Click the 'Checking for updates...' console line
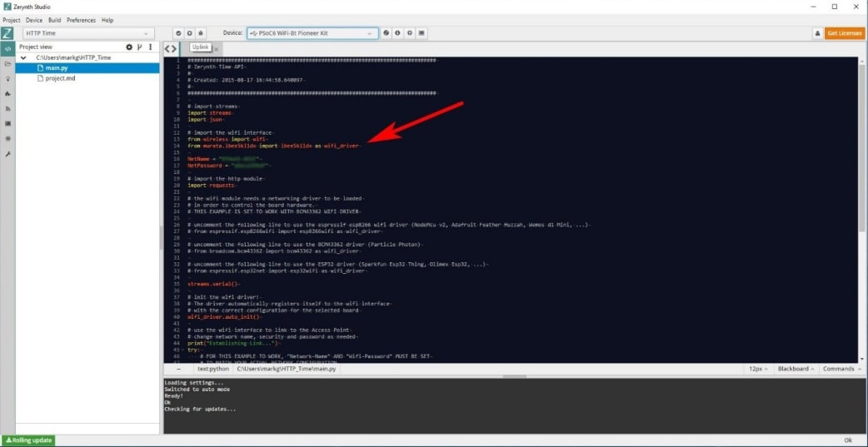This screenshot has width=868, height=447. pyautogui.click(x=200, y=410)
